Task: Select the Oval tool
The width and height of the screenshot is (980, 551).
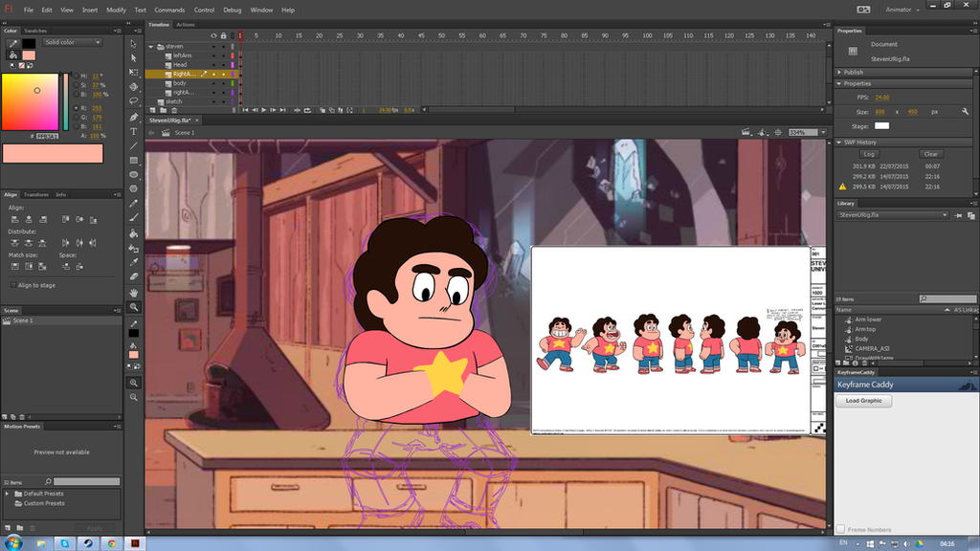Action: point(133,174)
